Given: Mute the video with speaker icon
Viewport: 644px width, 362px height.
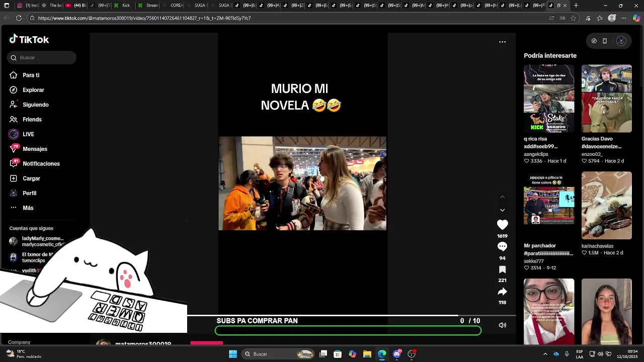Looking at the screenshot, I should [502, 325].
